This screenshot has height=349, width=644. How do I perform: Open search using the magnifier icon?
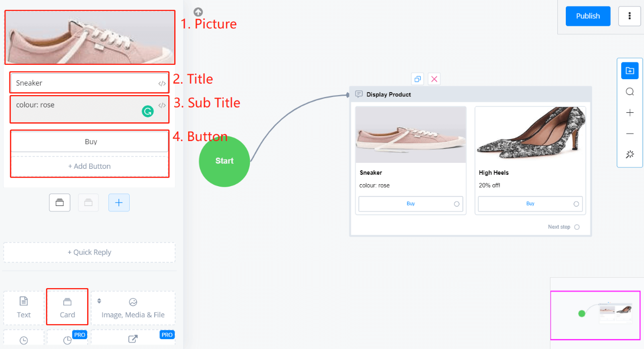tap(630, 92)
